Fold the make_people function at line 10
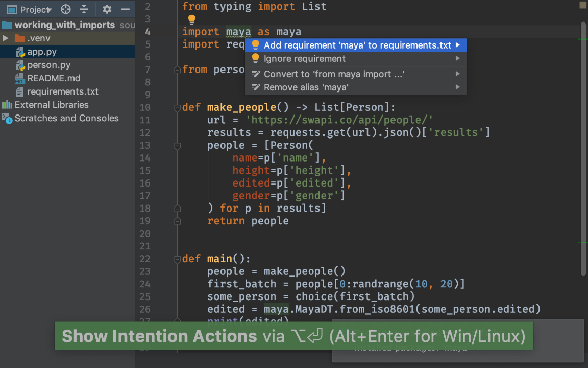 tap(178, 108)
